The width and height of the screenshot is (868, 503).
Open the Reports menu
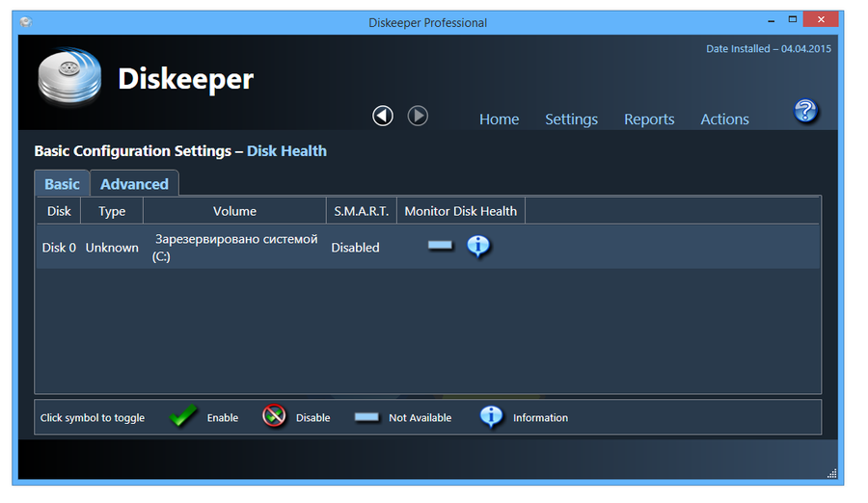tap(649, 119)
